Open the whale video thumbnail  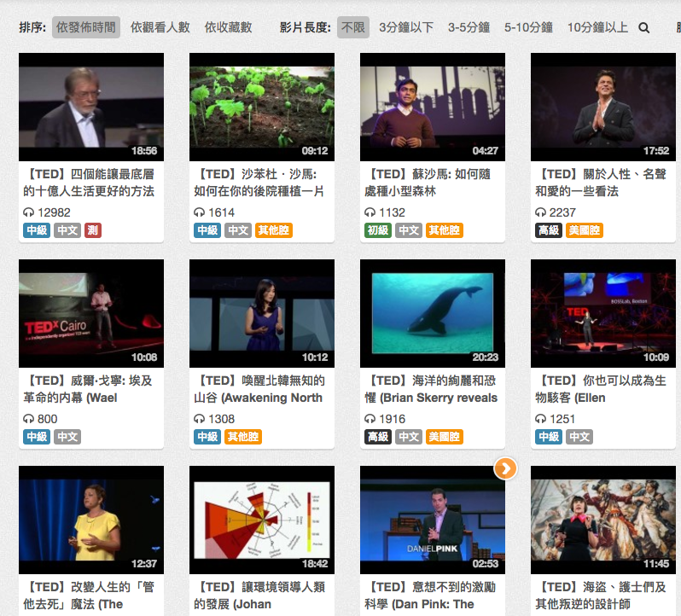432,313
